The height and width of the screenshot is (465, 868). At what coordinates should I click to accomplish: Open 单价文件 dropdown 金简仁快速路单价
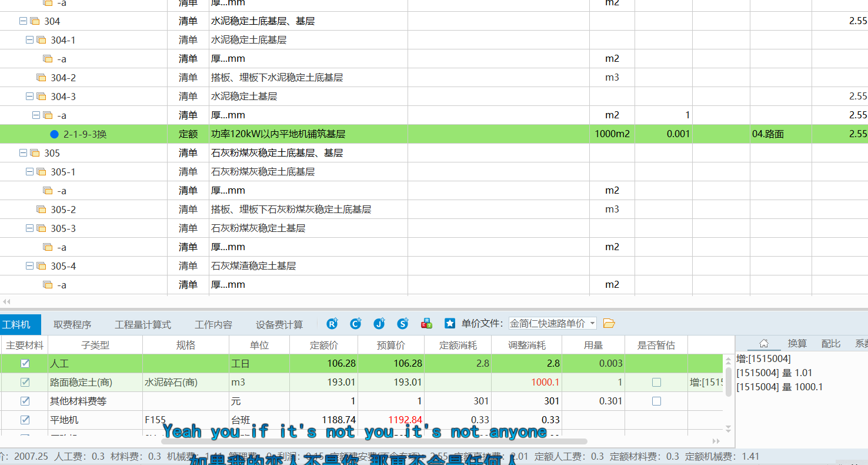[552, 324]
